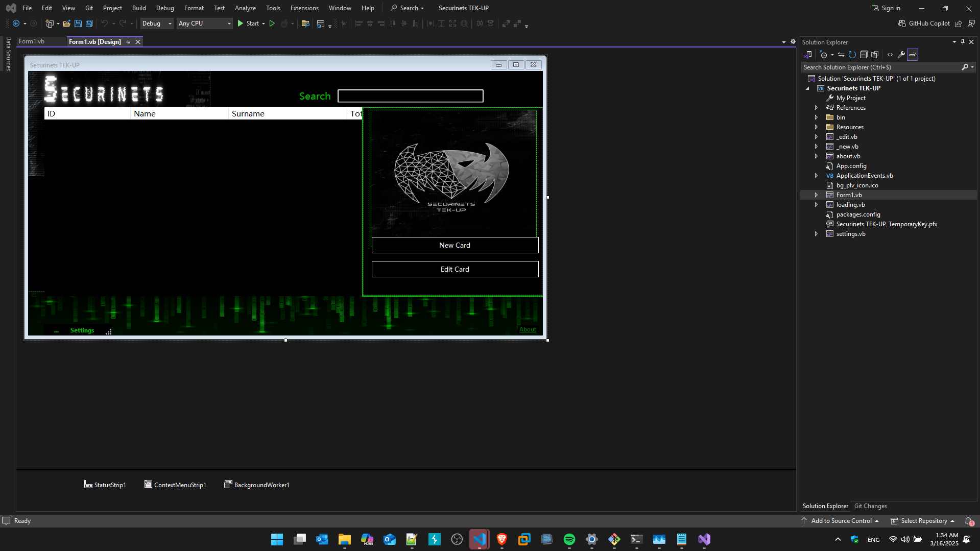Image resolution: width=980 pixels, height=551 pixels.
Task: Open the Extensions menu
Action: (x=304, y=8)
